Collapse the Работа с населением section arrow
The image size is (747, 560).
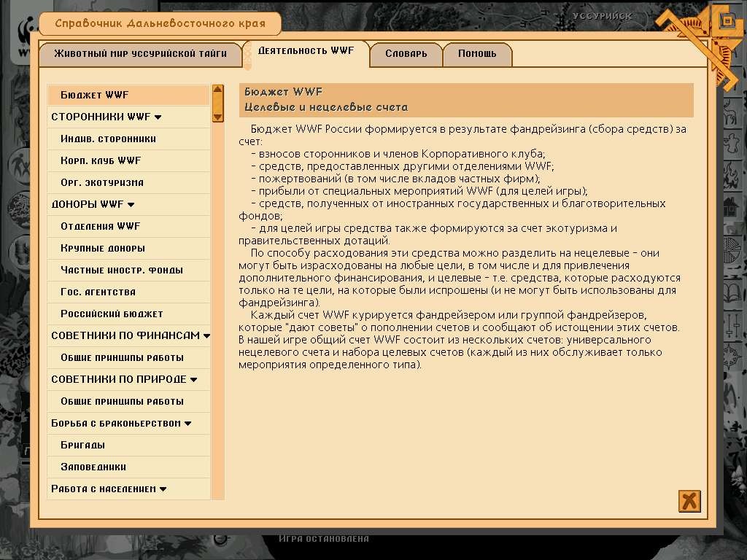(163, 489)
